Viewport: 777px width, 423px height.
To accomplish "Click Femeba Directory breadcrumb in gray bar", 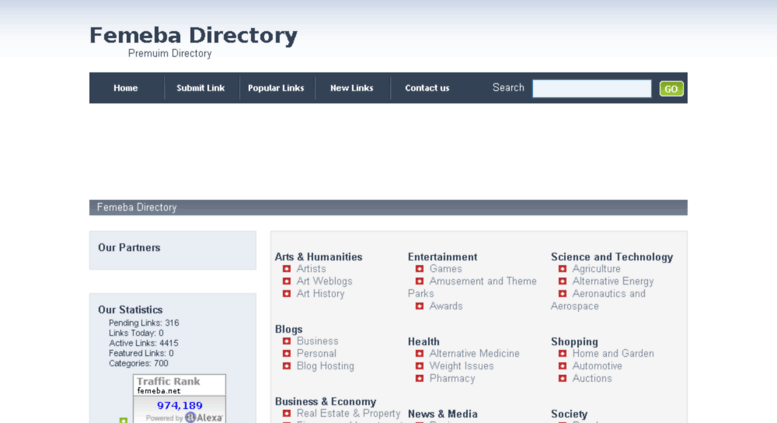I will click(x=137, y=208).
